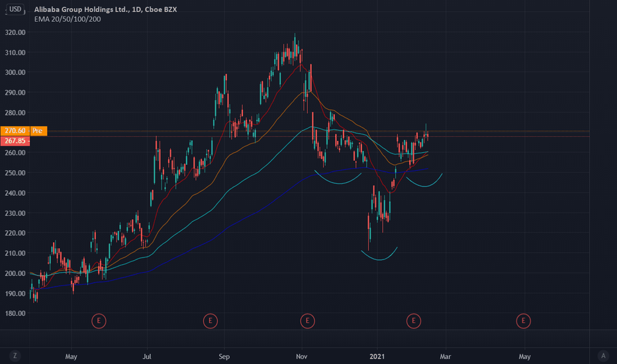Viewport: 617px width, 364px height.
Task: Click the 250.00 price axis label
Action: coord(15,173)
